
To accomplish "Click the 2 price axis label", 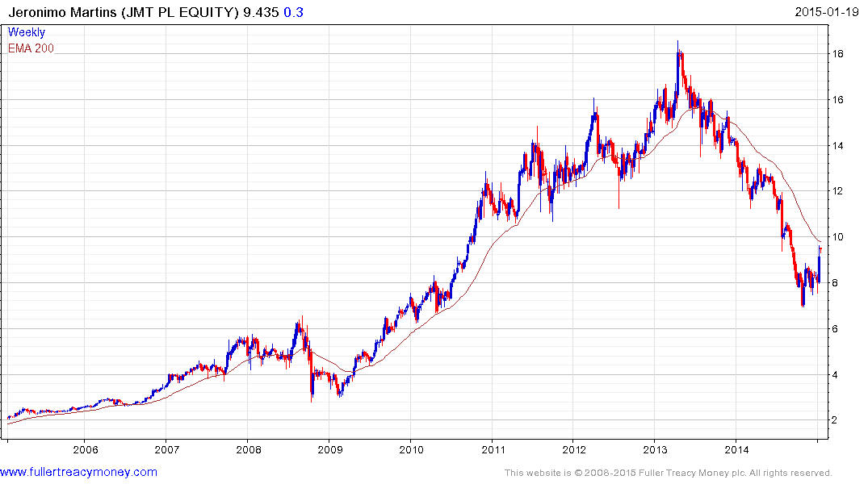I will coord(836,419).
